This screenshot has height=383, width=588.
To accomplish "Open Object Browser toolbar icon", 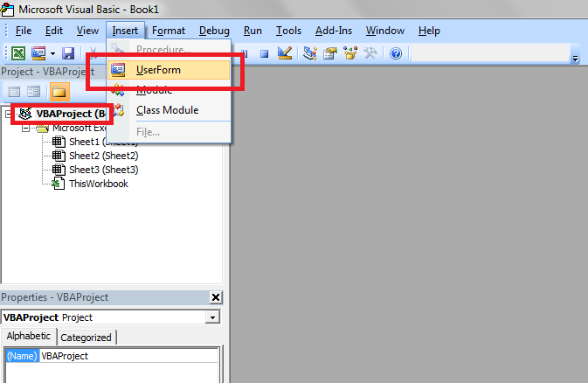I will (350, 53).
